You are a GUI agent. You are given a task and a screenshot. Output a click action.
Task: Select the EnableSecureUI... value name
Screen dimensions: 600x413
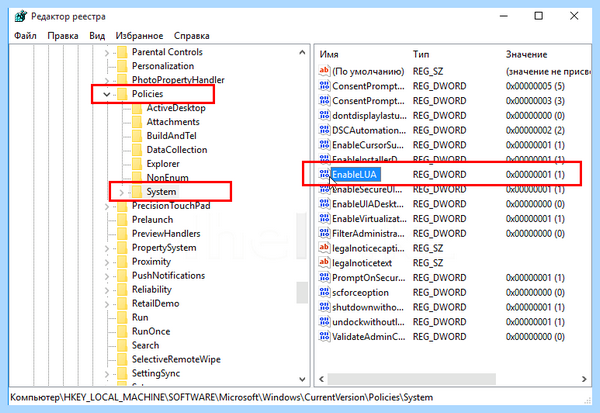pyautogui.click(x=367, y=189)
